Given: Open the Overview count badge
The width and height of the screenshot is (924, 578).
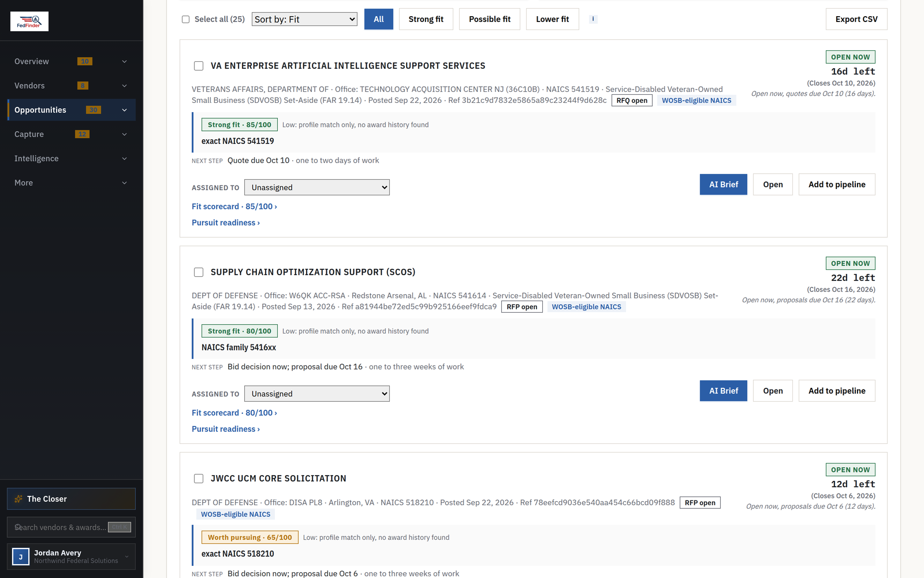Looking at the screenshot, I should click(x=85, y=61).
